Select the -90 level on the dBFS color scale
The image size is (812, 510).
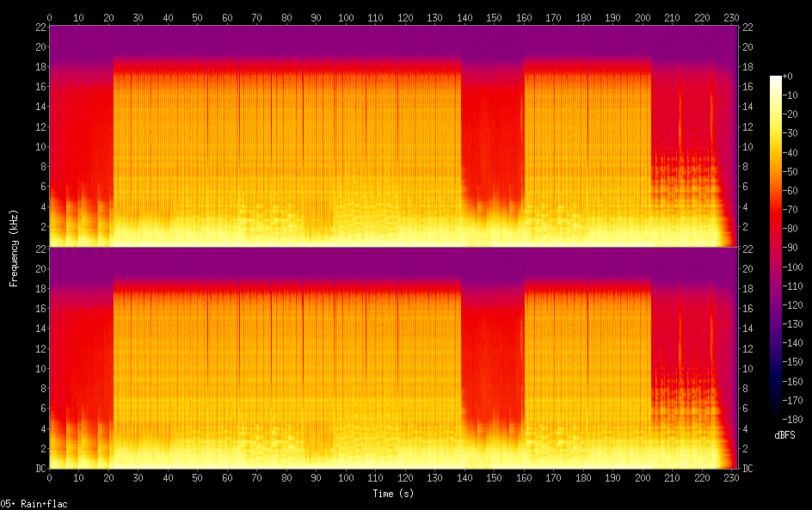click(x=776, y=248)
